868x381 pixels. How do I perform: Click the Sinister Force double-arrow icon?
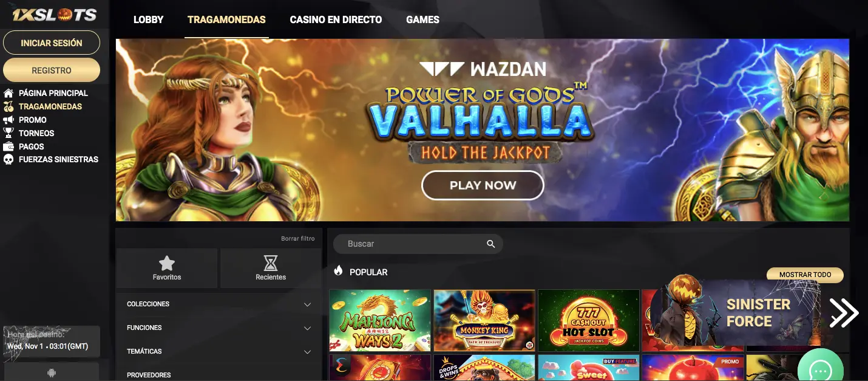click(x=844, y=313)
